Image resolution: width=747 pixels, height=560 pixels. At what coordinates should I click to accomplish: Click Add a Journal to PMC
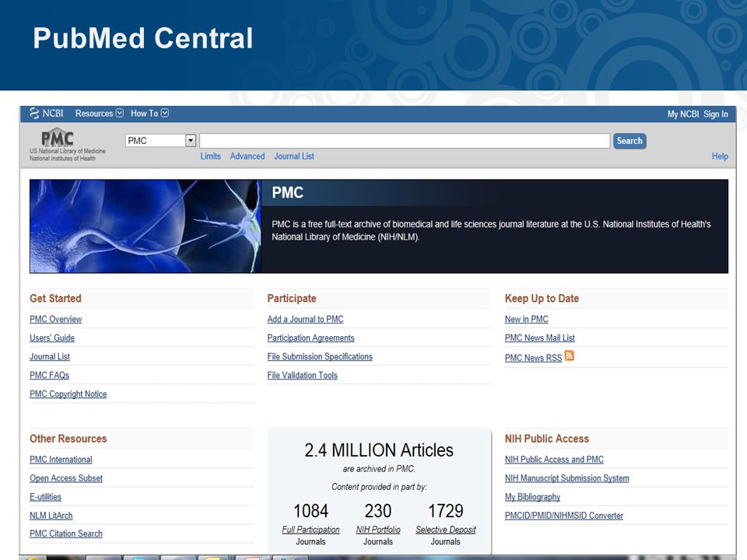point(305,319)
